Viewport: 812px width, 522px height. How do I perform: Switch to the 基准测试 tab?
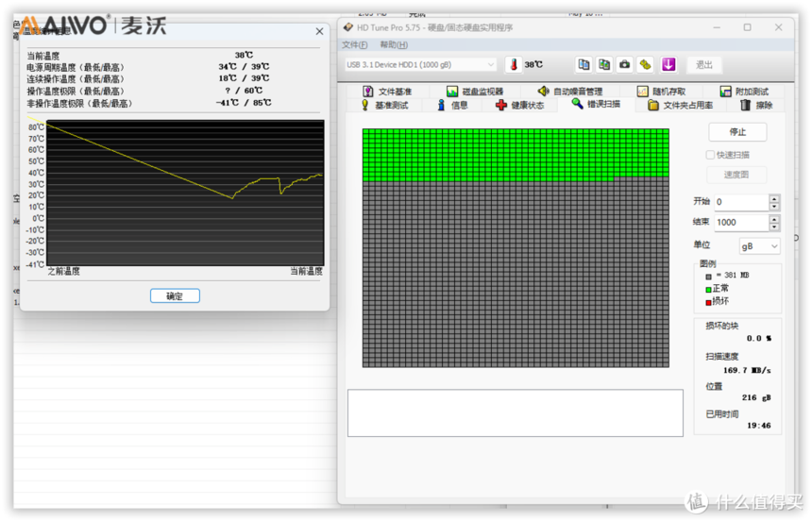click(385, 105)
